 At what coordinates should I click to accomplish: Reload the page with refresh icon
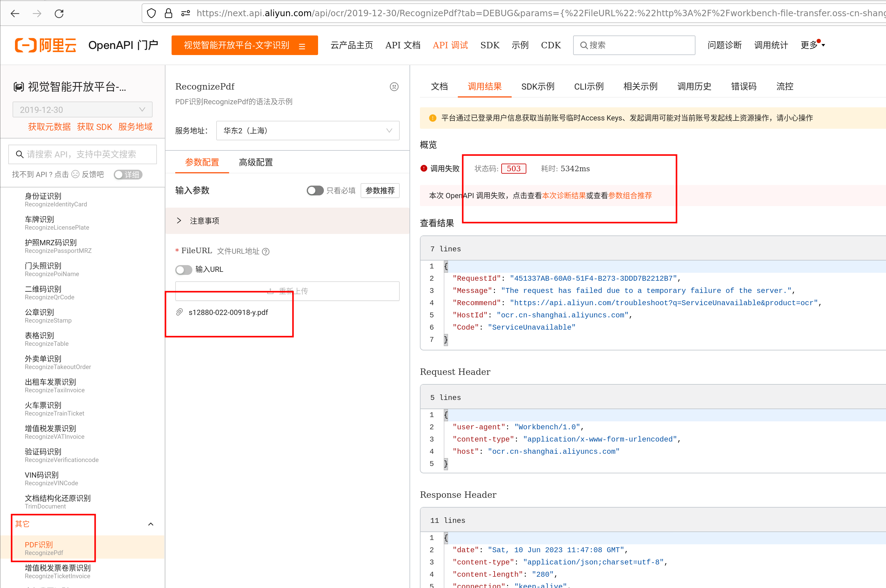[59, 13]
